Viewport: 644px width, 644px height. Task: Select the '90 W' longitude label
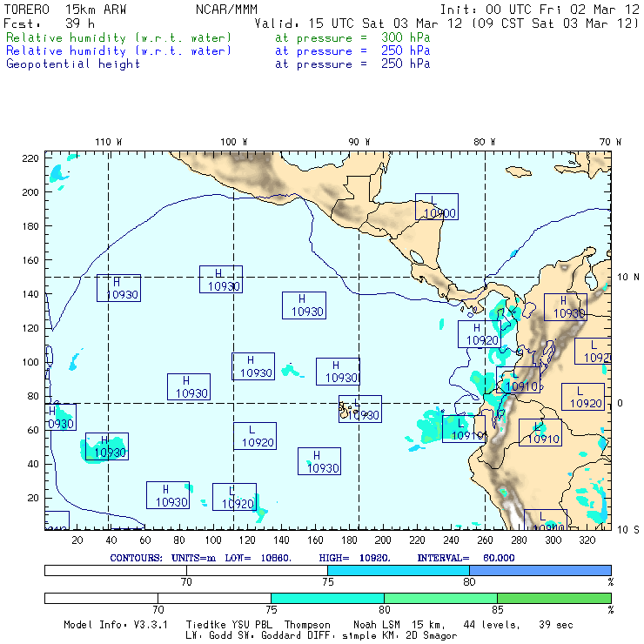pos(359,142)
